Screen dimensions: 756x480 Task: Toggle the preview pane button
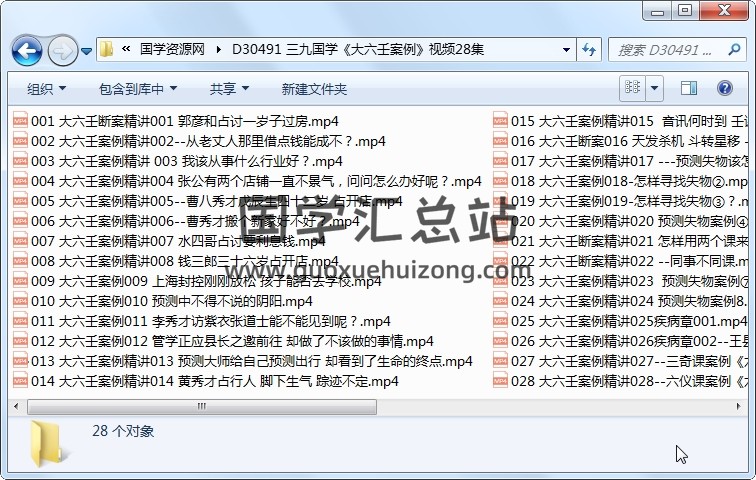(x=688, y=88)
